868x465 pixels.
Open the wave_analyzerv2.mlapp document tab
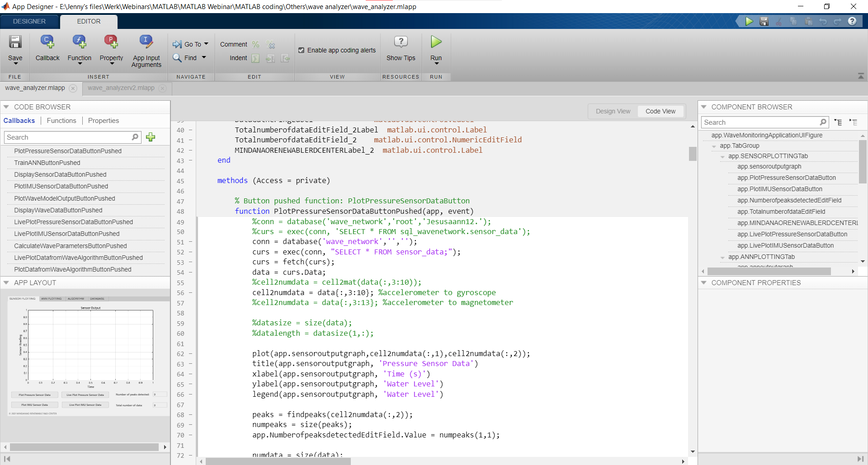[121, 88]
